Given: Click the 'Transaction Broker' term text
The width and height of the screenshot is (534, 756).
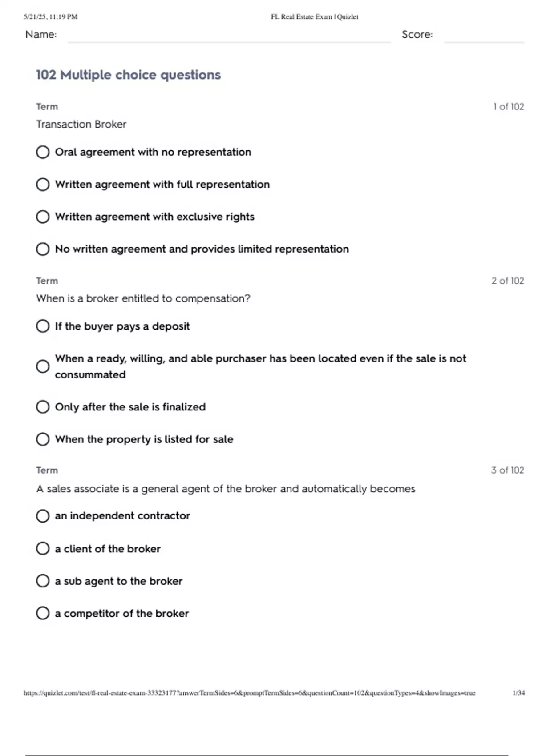Looking at the screenshot, I should [81, 124].
